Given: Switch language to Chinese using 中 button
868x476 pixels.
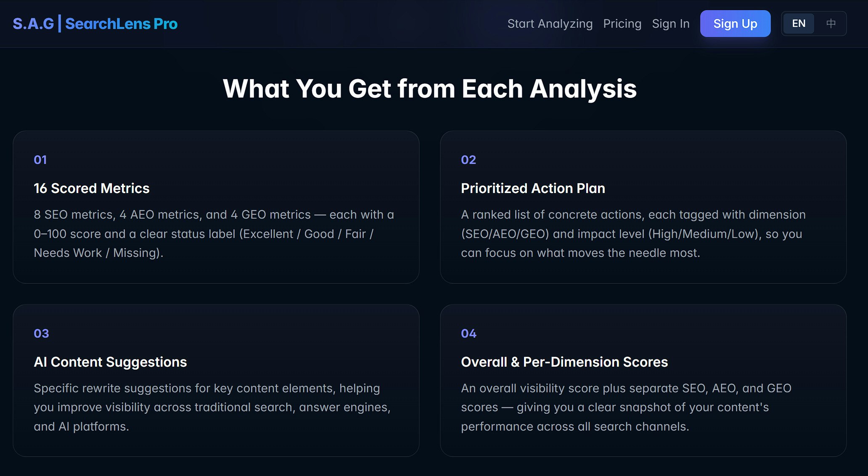Looking at the screenshot, I should 830,24.
